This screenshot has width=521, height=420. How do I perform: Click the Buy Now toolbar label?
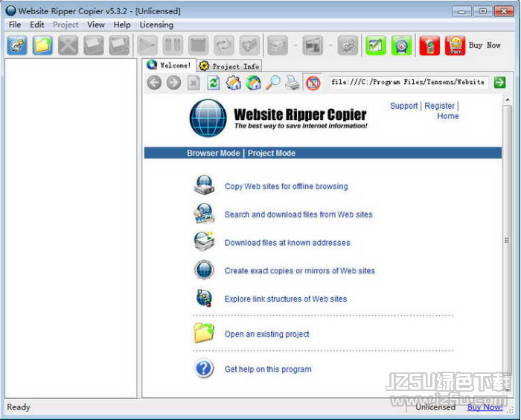(x=485, y=45)
